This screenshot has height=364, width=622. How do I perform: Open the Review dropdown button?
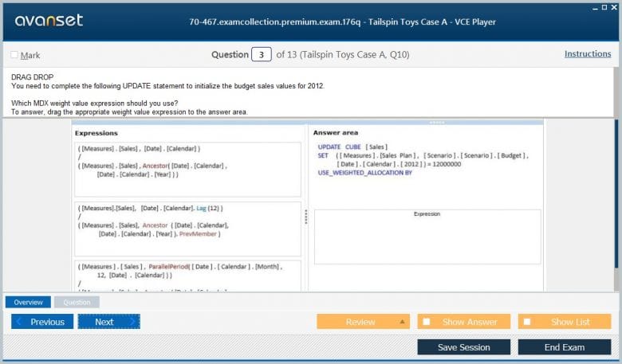[364, 322]
